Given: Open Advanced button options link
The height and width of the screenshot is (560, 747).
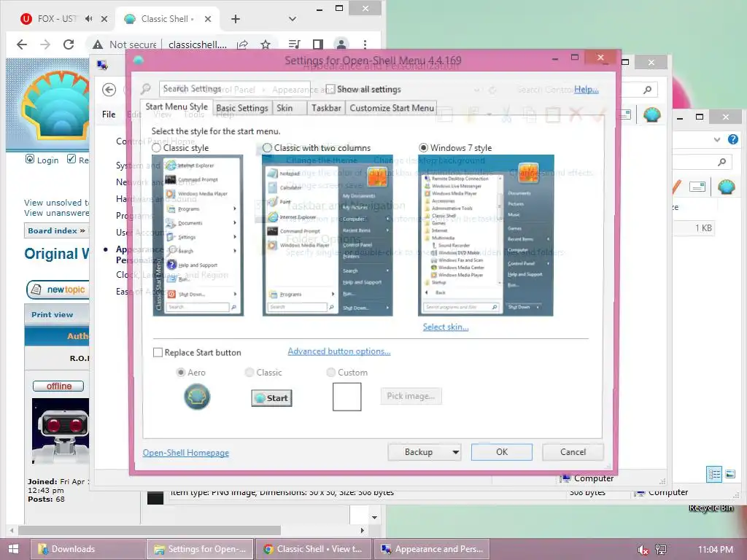Looking at the screenshot, I should (338, 351).
